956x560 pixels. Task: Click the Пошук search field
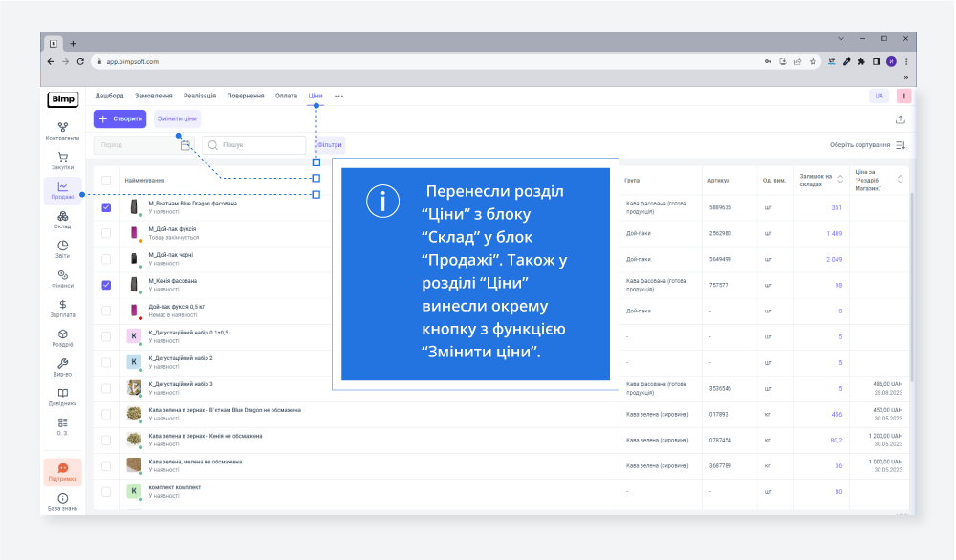[258, 145]
